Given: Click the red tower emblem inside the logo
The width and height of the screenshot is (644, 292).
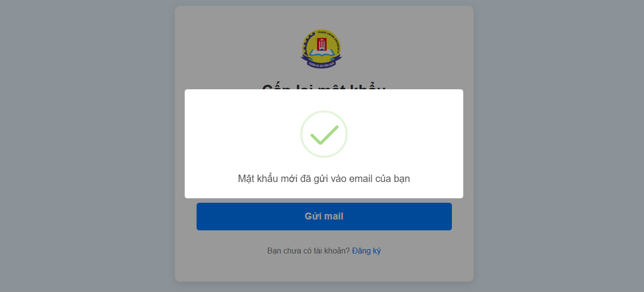Looking at the screenshot, I should pos(322,44).
